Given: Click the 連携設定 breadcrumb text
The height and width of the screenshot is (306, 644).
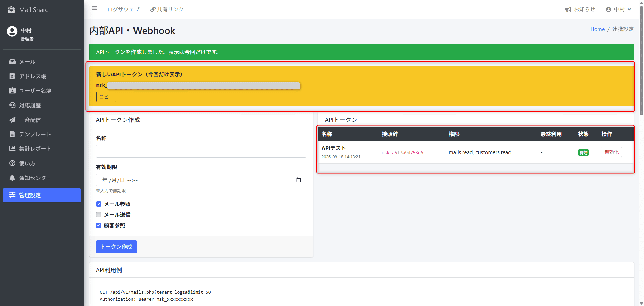Looking at the screenshot, I should [x=623, y=29].
